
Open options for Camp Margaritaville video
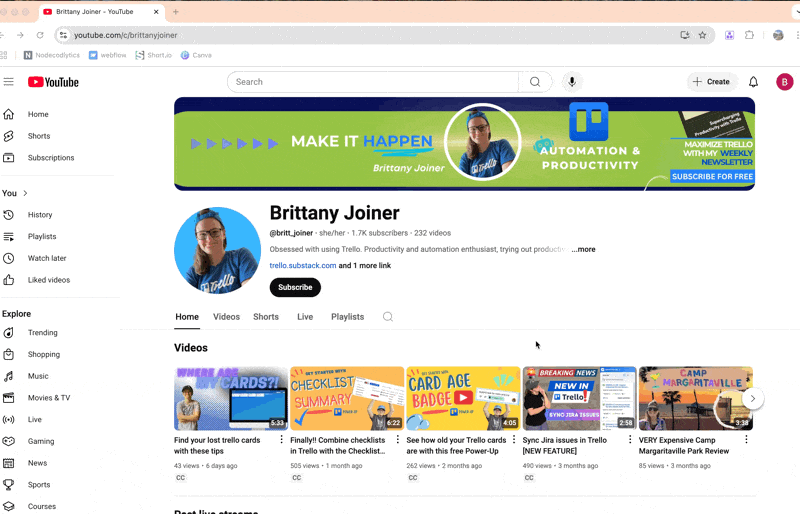(746, 439)
